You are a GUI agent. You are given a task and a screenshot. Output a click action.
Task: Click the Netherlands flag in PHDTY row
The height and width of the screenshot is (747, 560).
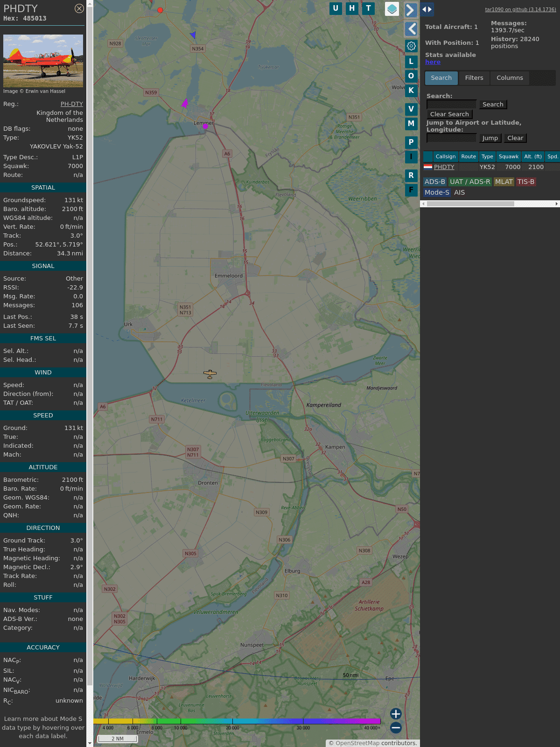coord(428,167)
